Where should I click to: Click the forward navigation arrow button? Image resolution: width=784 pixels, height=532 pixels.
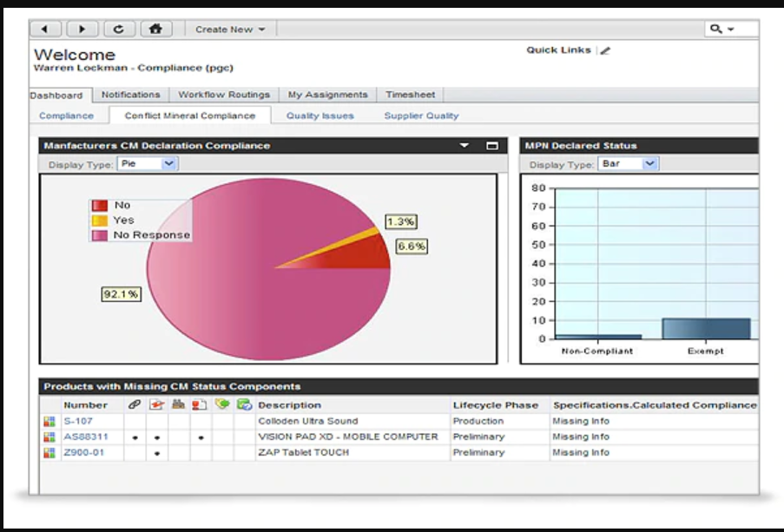coord(82,29)
